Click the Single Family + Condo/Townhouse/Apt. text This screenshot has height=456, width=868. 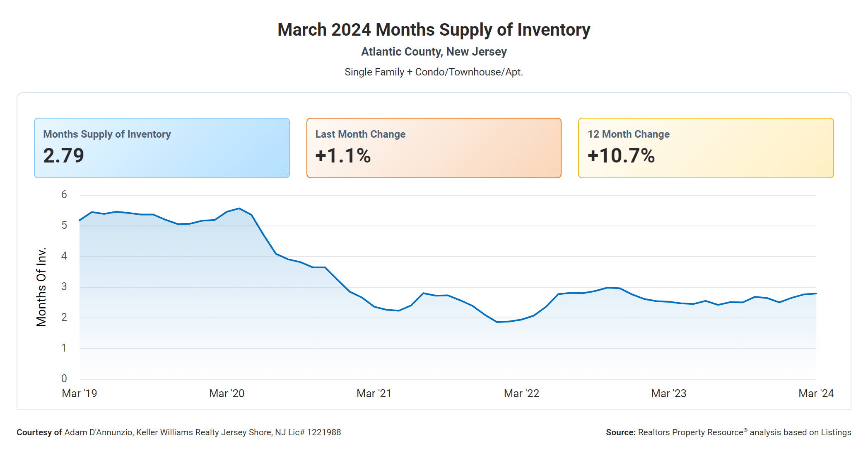tap(434, 72)
